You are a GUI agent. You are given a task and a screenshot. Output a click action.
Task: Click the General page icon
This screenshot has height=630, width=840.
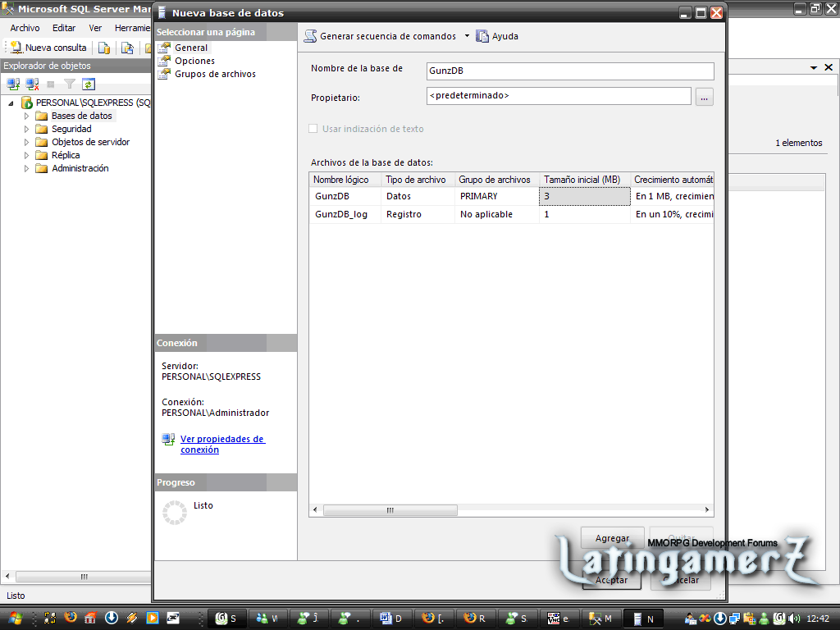click(x=164, y=48)
